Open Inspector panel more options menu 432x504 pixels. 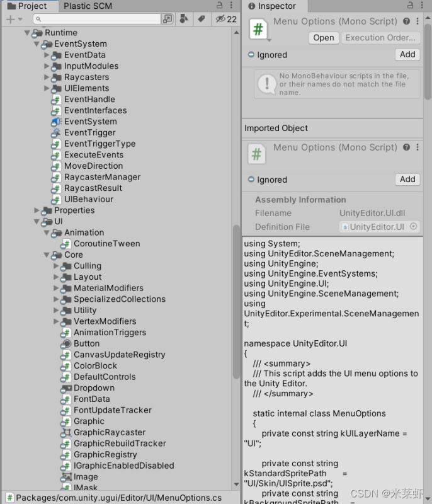tap(422, 5)
